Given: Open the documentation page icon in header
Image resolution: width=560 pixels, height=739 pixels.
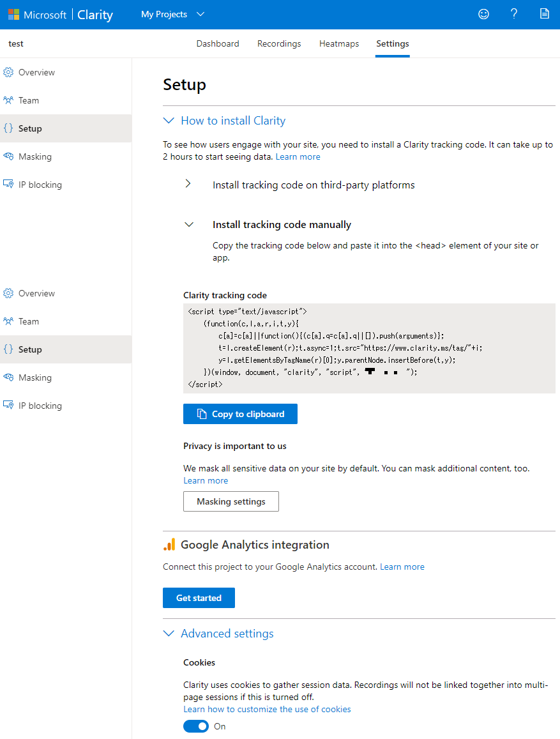Looking at the screenshot, I should tap(545, 13).
